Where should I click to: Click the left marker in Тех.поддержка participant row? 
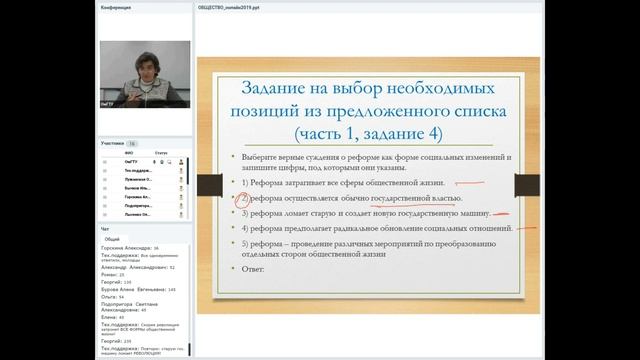[x=105, y=171]
